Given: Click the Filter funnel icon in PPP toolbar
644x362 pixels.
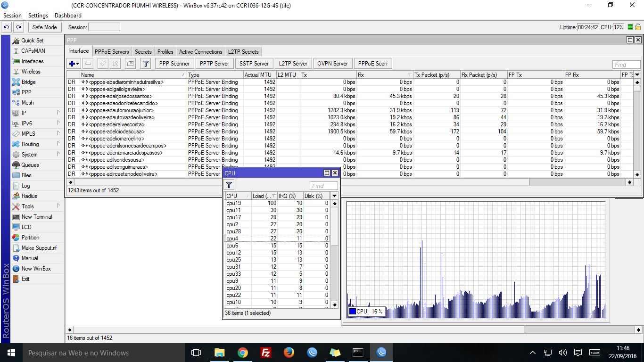Looking at the screenshot, I should (x=146, y=64).
